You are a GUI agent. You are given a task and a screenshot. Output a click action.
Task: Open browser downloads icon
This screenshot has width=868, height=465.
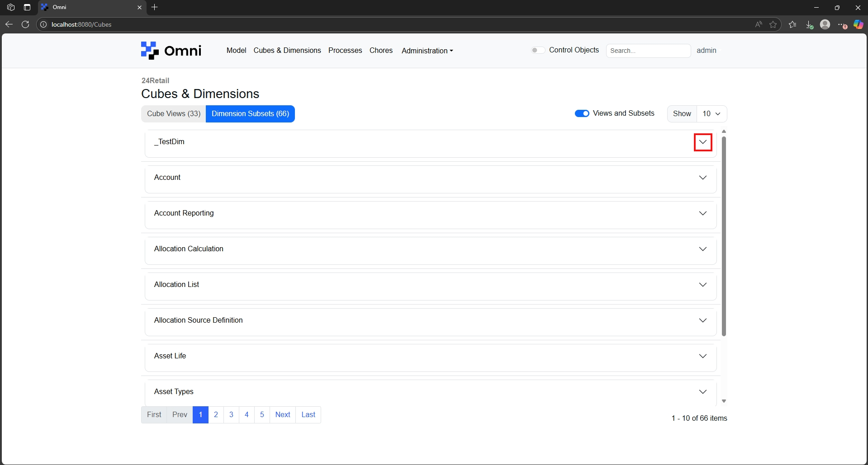(809, 24)
